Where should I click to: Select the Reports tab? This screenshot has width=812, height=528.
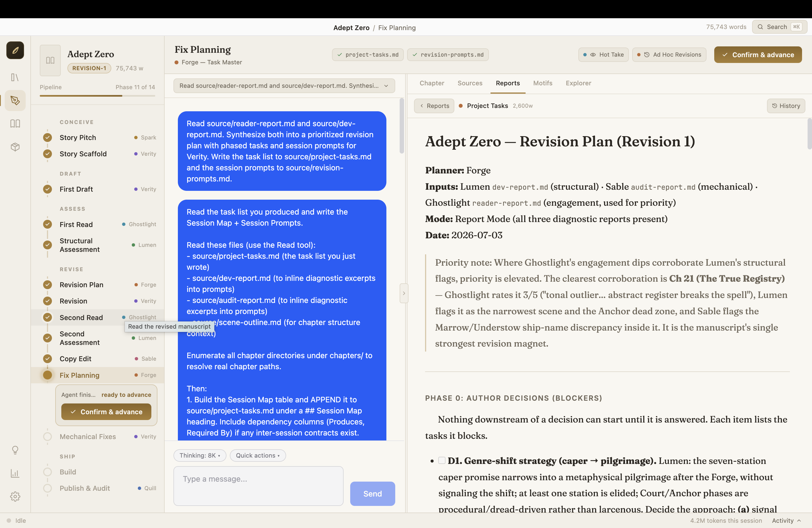click(x=508, y=83)
